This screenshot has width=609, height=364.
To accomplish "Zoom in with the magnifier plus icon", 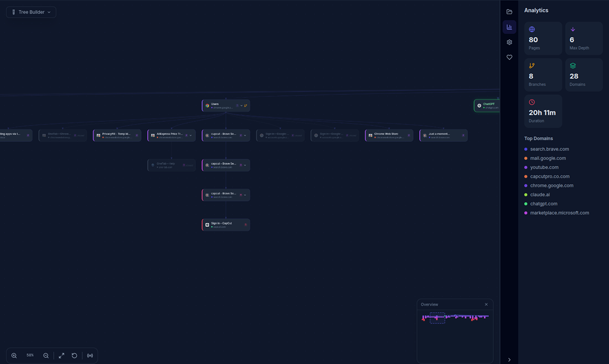I will pos(13,355).
